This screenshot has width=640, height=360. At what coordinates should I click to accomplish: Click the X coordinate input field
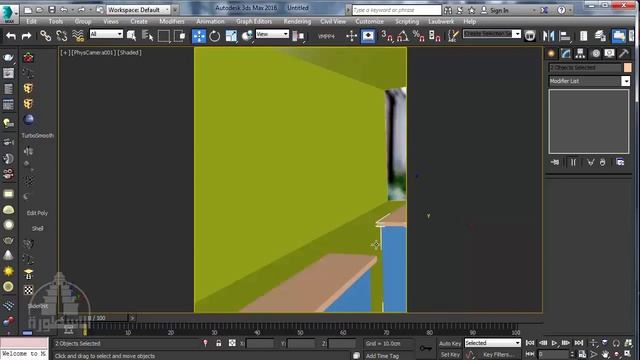pyautogui.click(x=260, y=344)
